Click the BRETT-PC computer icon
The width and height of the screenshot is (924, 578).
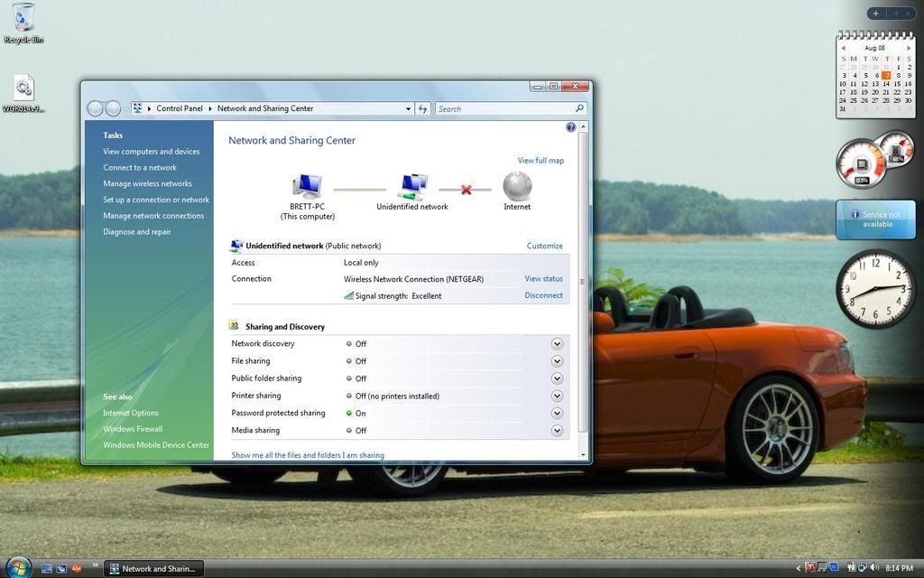(x=307, y=187)
